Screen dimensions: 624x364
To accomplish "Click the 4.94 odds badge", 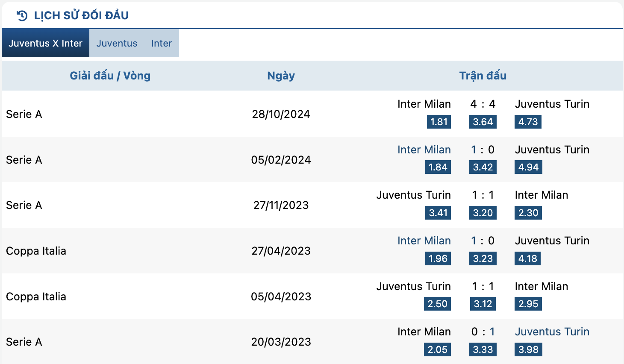I will point(528,167).
